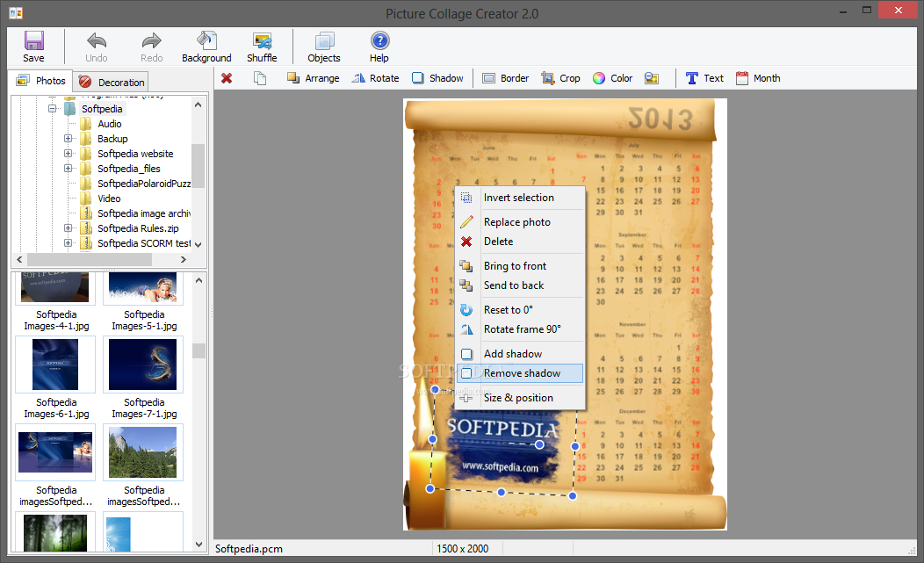Screen dimensions: 924x563
Task: Select the Softpedia folder in tree
Action: [x=102, y=109]
